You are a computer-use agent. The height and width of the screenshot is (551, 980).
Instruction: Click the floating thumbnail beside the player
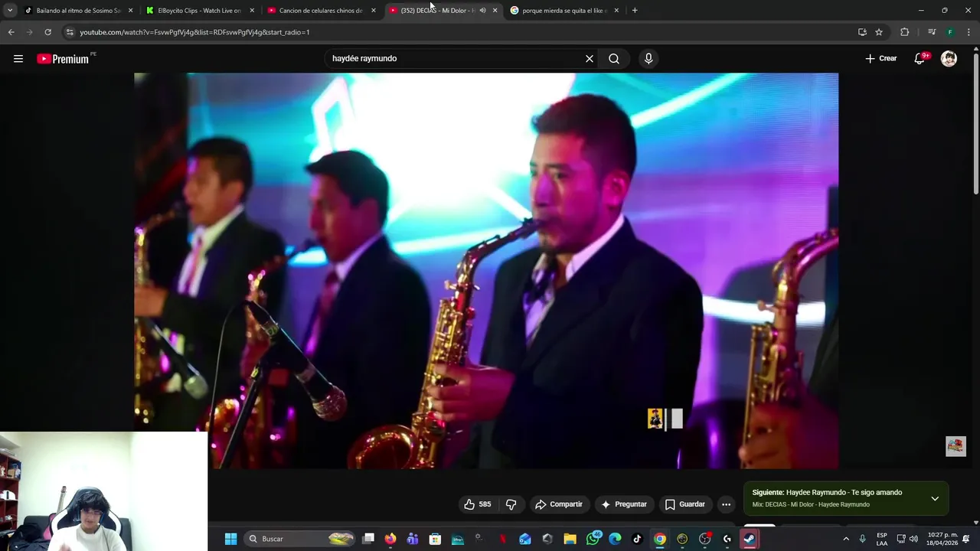(955, 446)
